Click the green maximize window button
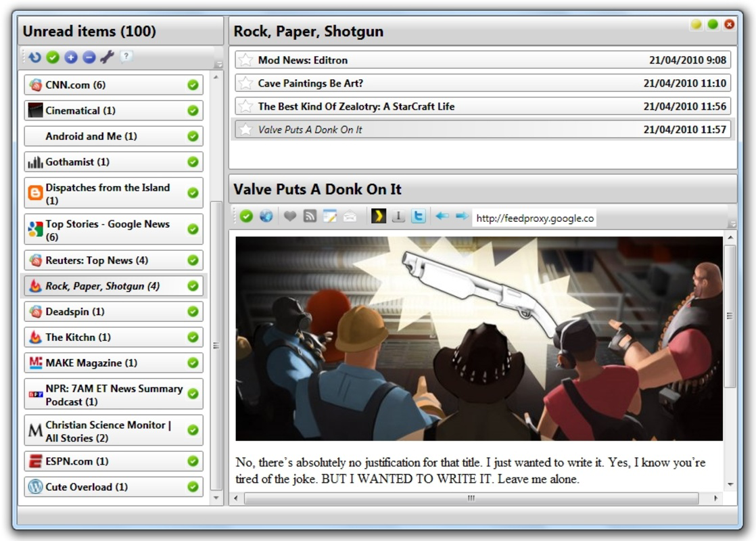Image resolution: width=756 pixels, height=541 pixels. point(713,24)
